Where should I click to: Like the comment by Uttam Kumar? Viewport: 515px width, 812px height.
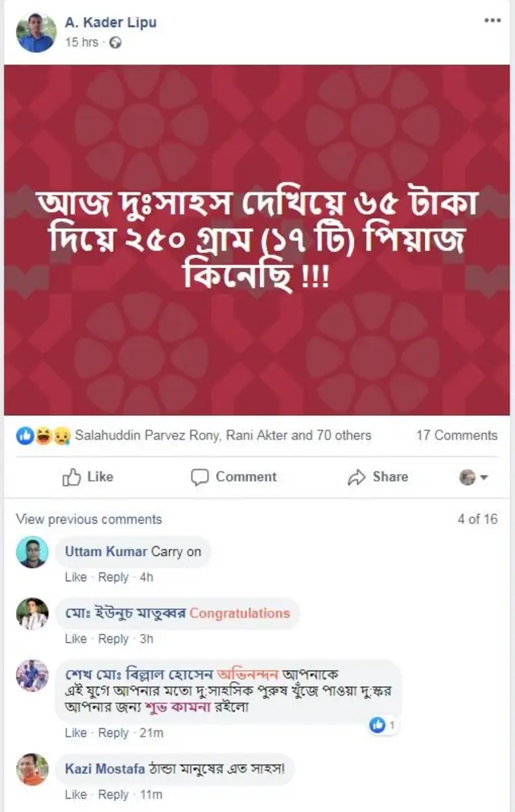point(76,577)
